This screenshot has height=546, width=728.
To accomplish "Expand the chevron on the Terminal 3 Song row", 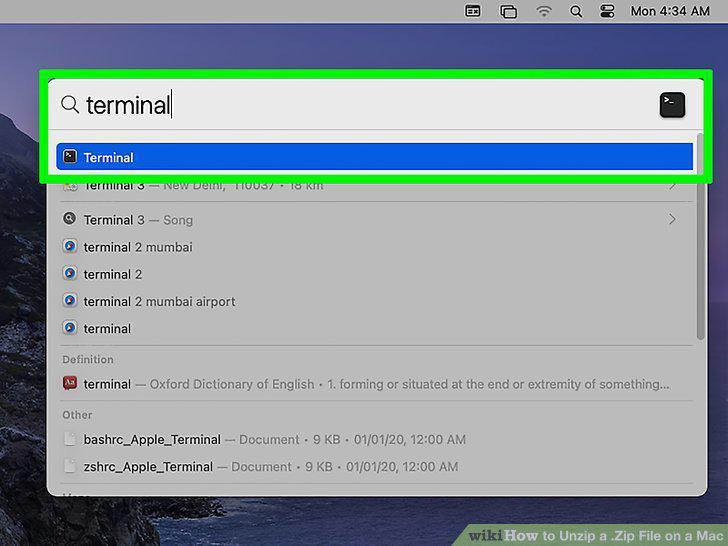I will (672, 219).
